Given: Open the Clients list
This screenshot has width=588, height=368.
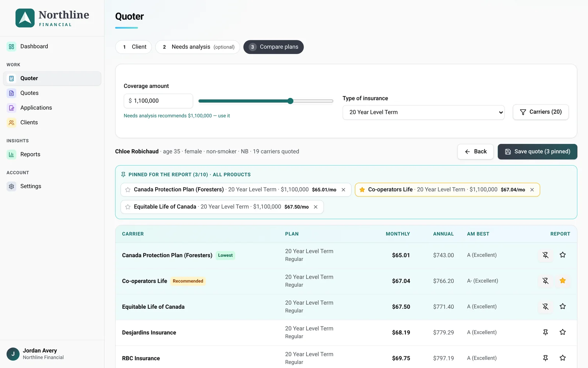Looking at the screenshot, I should click(52, 123).
